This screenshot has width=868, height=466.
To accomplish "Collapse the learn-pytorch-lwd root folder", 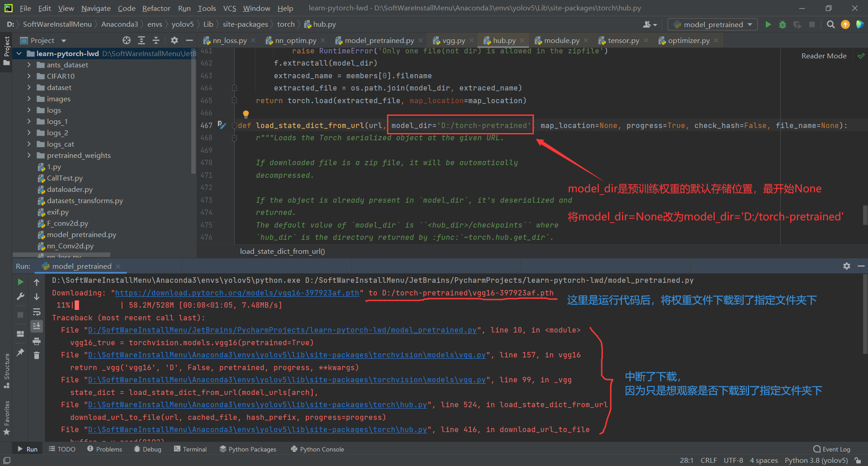I will point(19,53).
